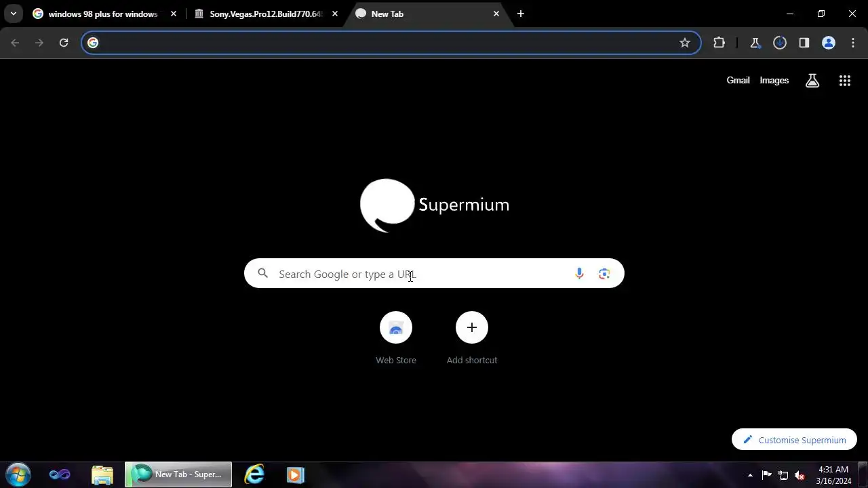Open the toolbar experiments flask icon

755,43
